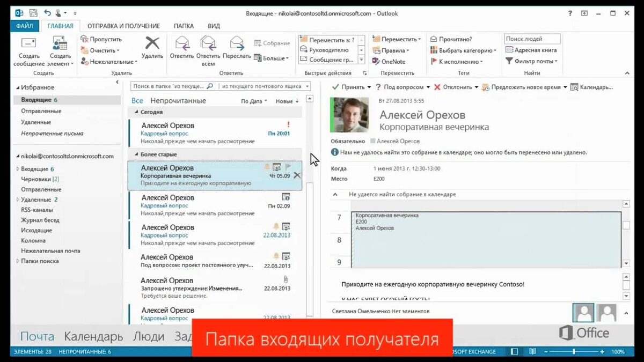The height and width of the screenshot is (362, 644).
Task: Send selection to OneNote
Action: point(389,62)
